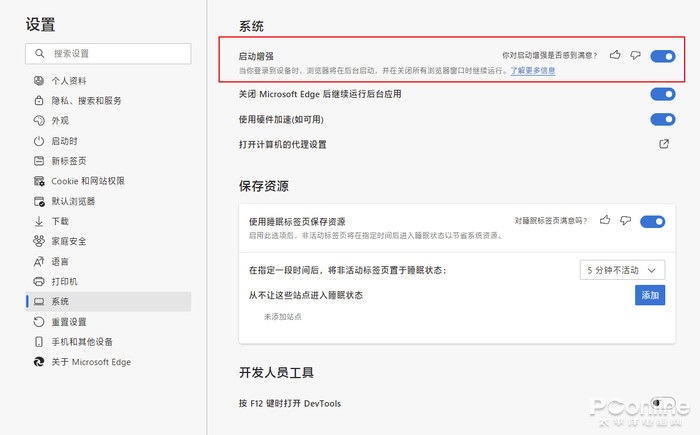Viewport: 700px width, 435px height.
Task: Give thumbs up for 睡眠标签页
Action: coord(605,220)
